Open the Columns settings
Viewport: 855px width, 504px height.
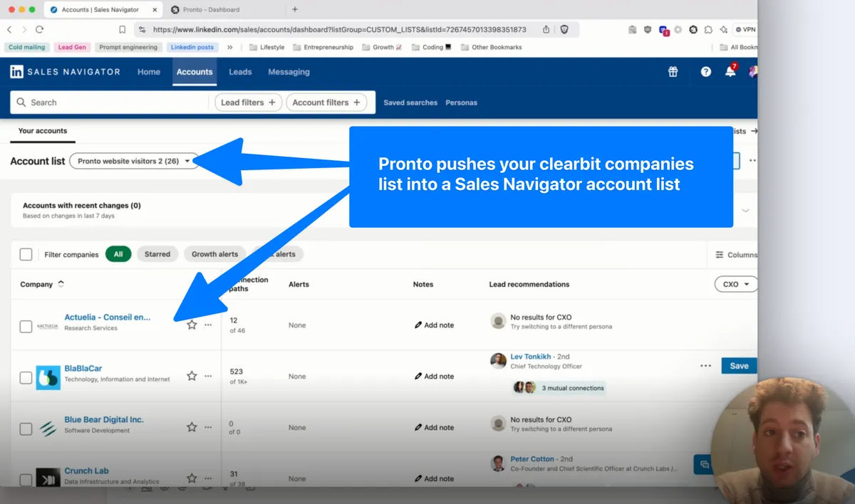pos(736,254)
